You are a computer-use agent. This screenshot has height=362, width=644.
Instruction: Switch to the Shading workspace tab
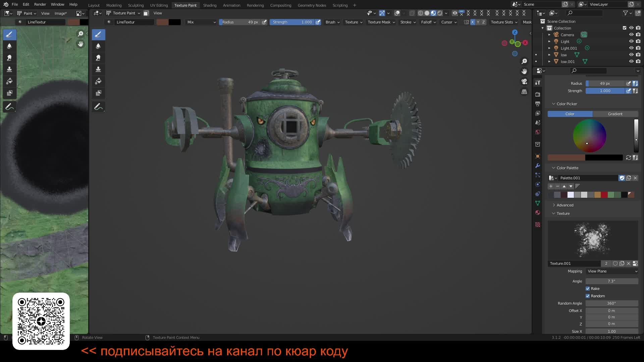pyautogui.click(x=210, y=5)
